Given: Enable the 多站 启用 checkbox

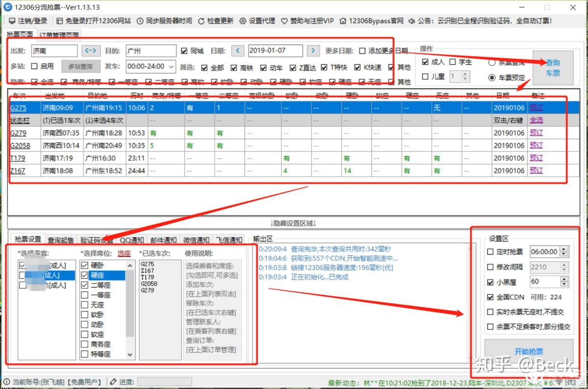Looking at the screenshot, I should [34, 66].
